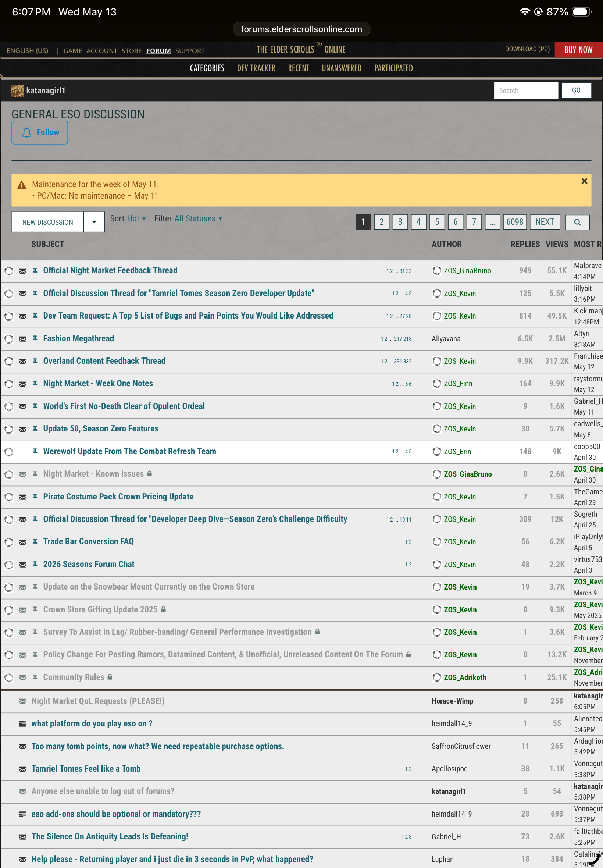Click envelope icon beside Overland Content Feedback Thread
Image resolution: width=603 pixels, height=868 pixels.
tap(23, 362)
